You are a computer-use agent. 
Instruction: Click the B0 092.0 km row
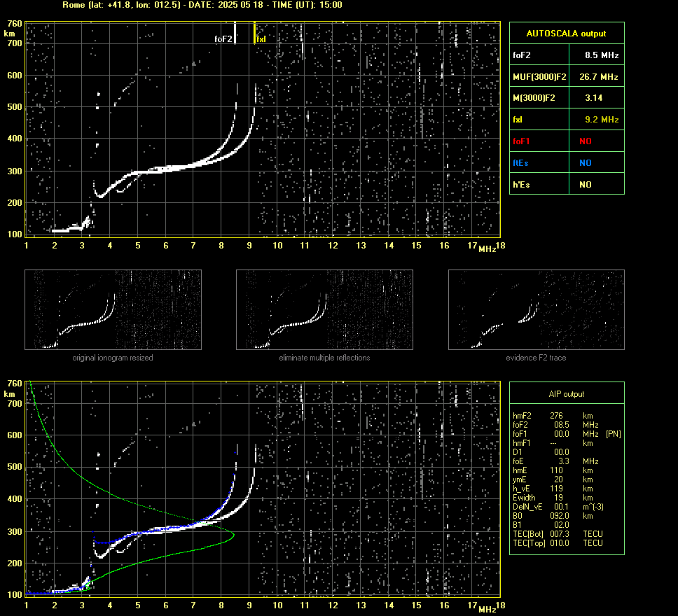[553, 515]
